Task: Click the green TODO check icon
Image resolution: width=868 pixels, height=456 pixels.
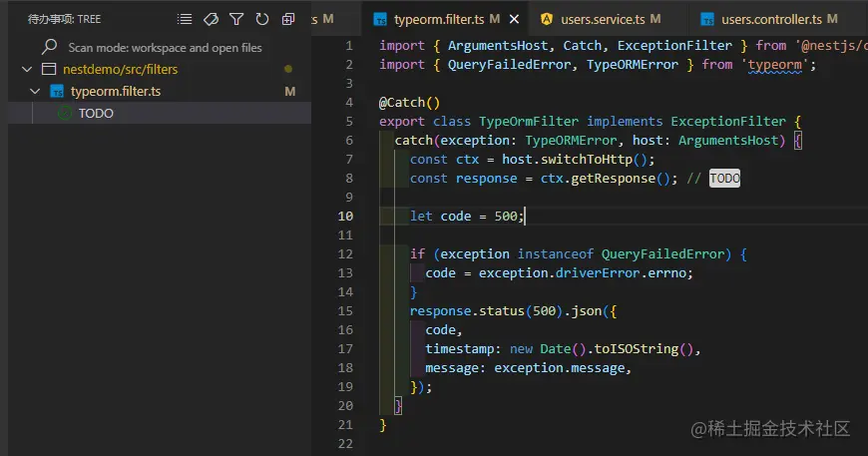Action: click(65, 113)
